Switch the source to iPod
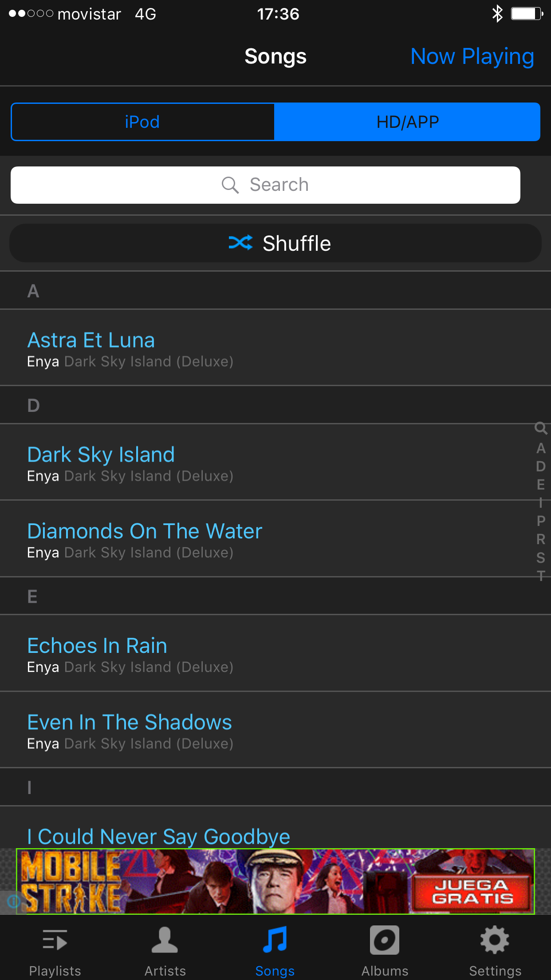551x980 pixels. click(142, 122)
